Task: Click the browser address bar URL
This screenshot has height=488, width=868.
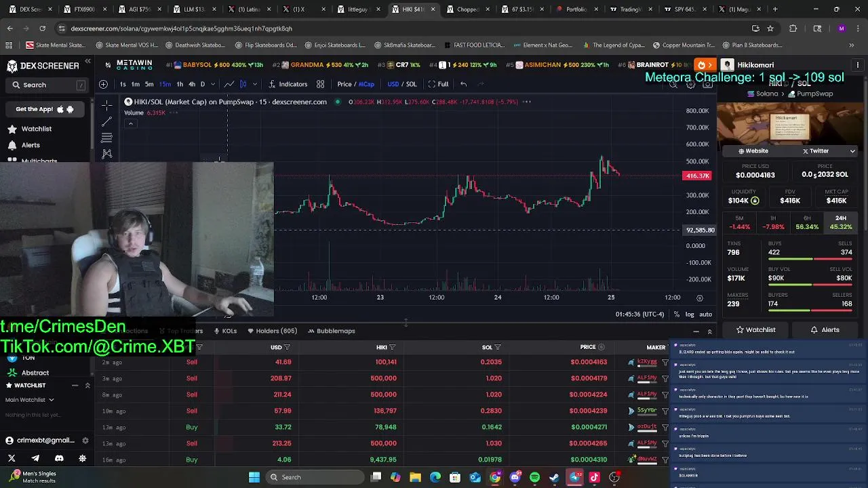Action: (181, 28)
